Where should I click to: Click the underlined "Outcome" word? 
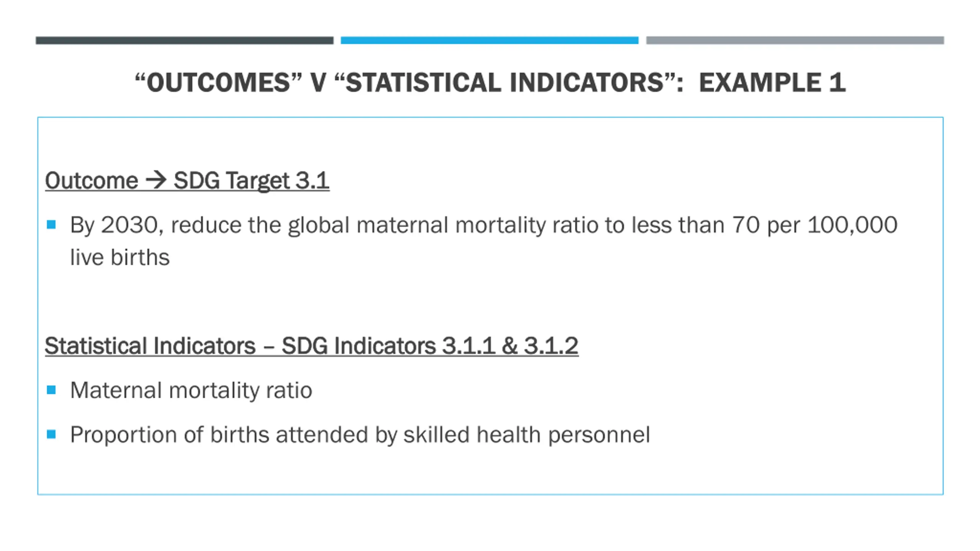click(91, 181)
